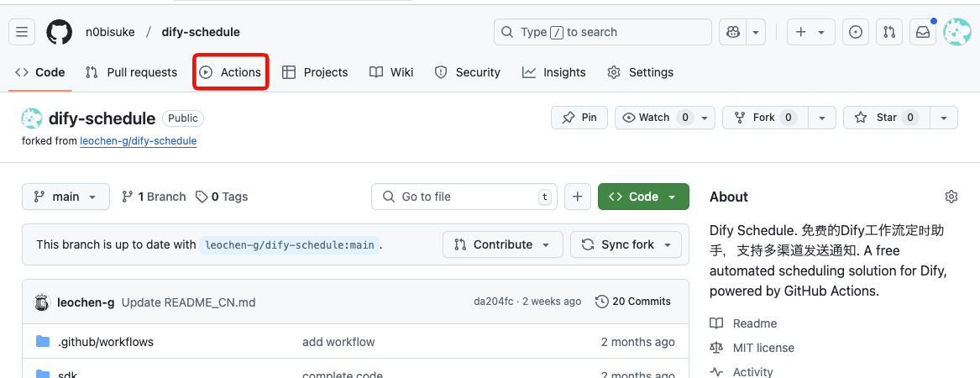980x378 pixels.
Task: Open the Insights tab
Action: pos(554,72)
